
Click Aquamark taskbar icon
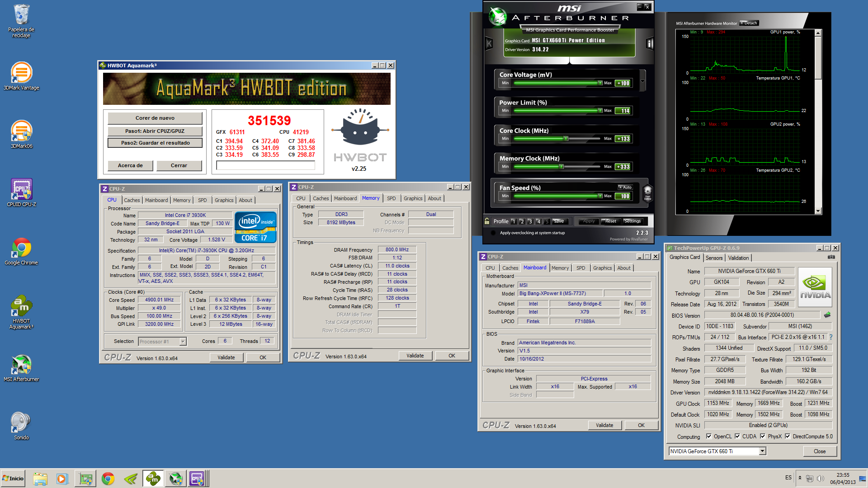click(153, 479)
